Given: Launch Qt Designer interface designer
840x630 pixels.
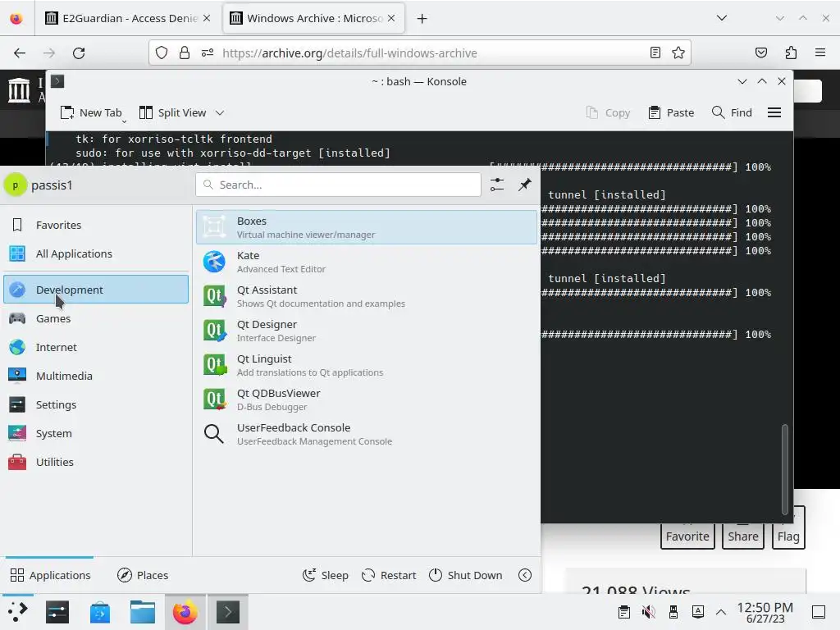Looking at the screenshot, I should 367,331.
